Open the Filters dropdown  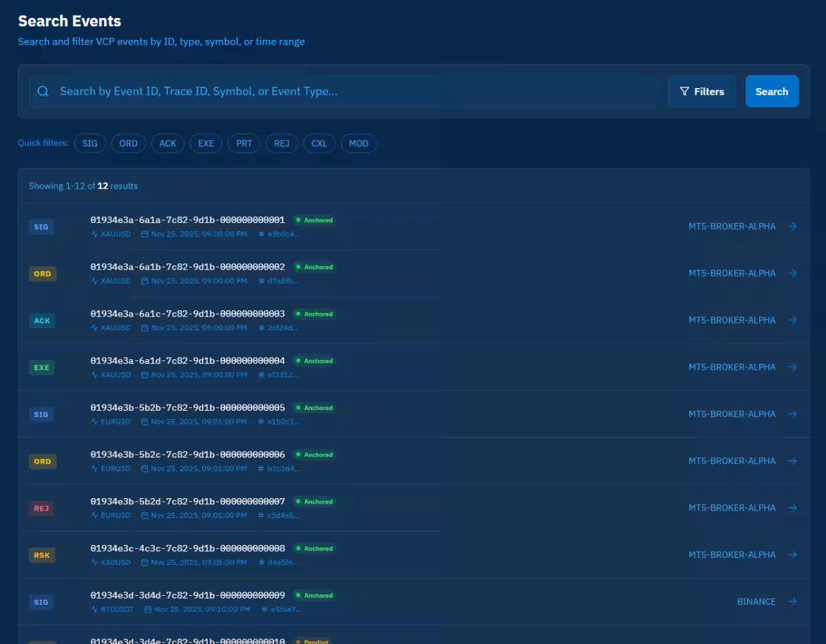coord(701,92)
